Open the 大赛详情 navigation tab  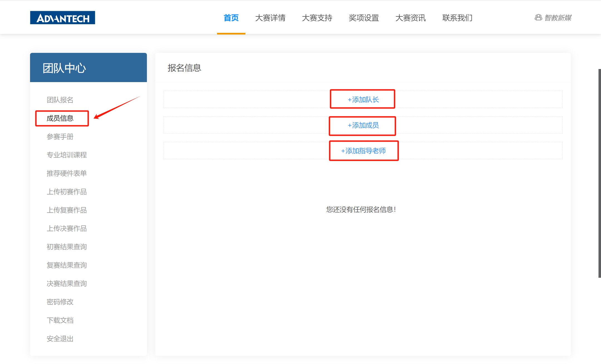(270, 18)
